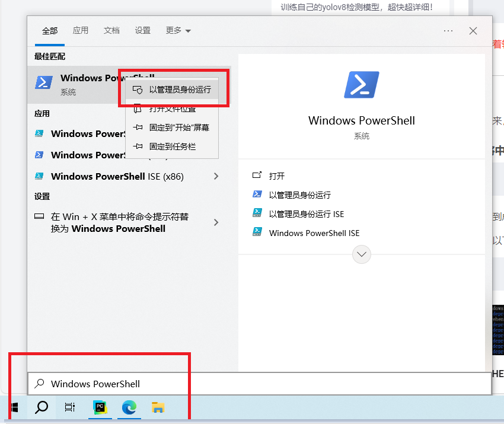The height and width of the screenshot is (424, 504).
Task: Click the ISE icon beside 以管理员身份运行 ISE
Action: tap(257, 213)
